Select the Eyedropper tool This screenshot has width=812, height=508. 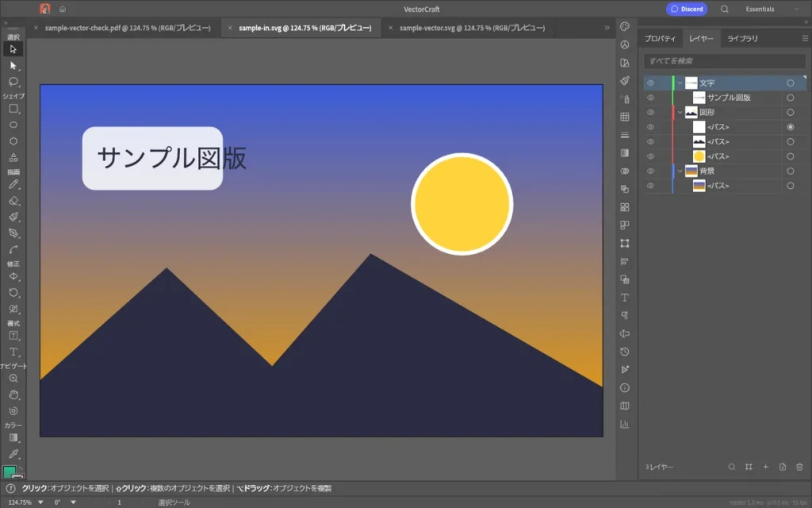point(13,454)
